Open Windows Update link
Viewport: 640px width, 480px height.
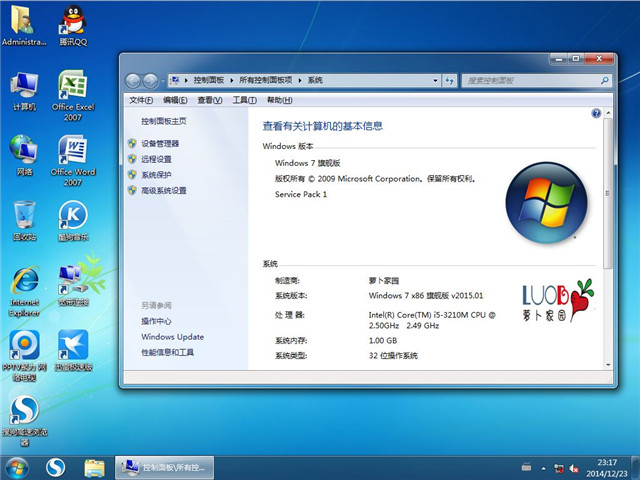pos(173,337)
